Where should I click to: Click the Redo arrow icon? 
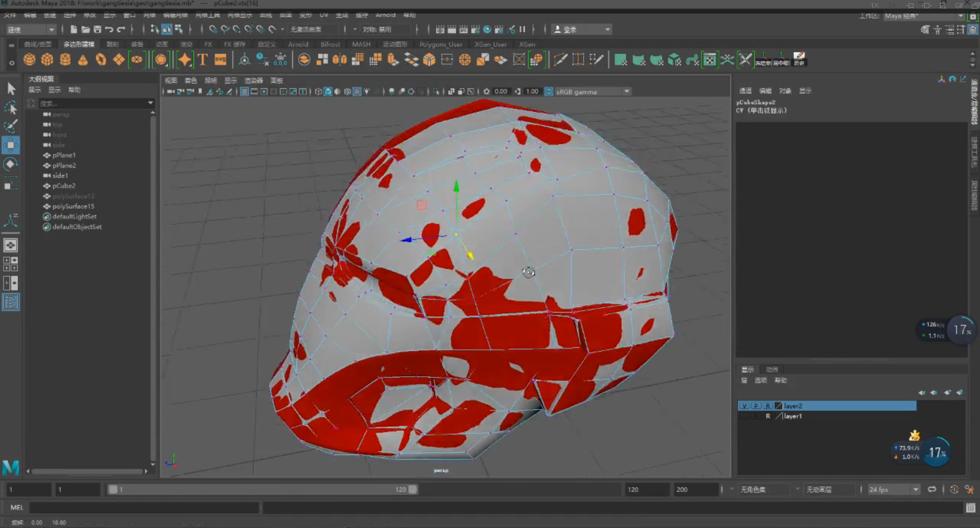coord(121,29)
